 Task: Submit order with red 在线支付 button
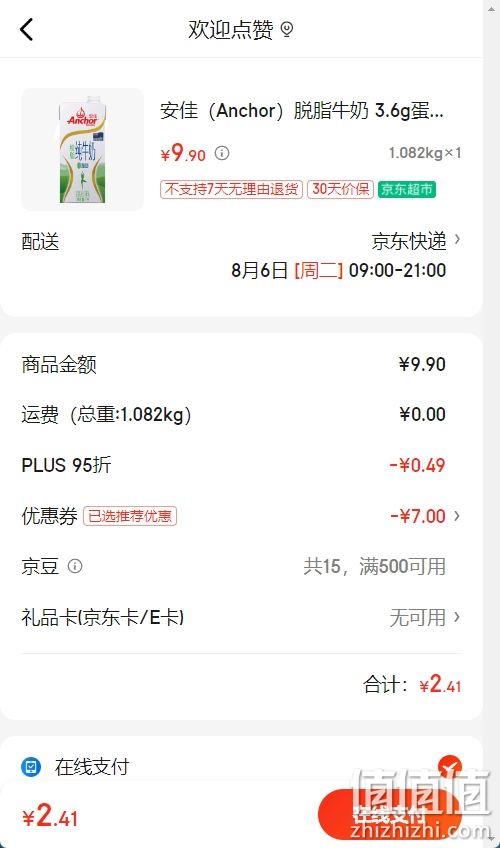point(389,813)
